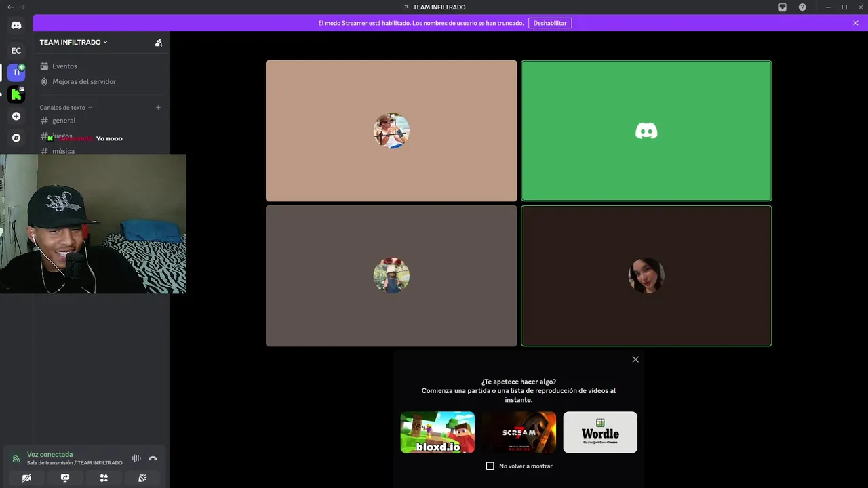This screenshot has width=868, height=488.
Task: Click the Eventos calendar icon
Action: click(x=44, y=66)
